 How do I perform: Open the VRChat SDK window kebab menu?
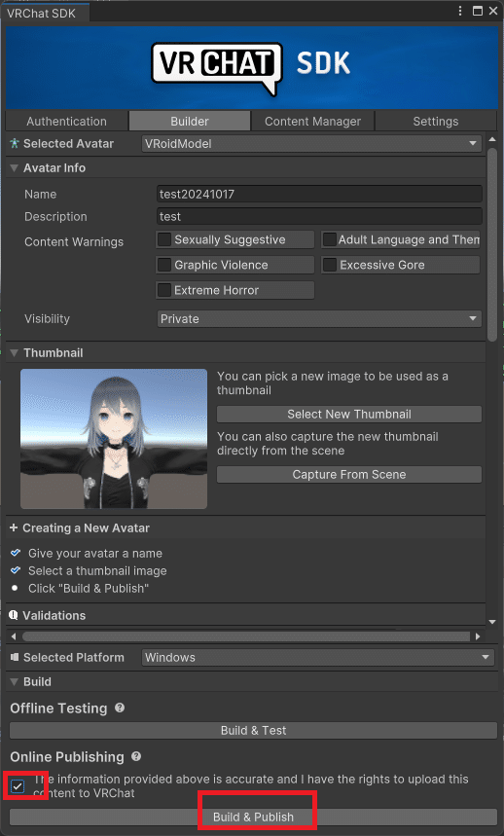pos(461,11)
